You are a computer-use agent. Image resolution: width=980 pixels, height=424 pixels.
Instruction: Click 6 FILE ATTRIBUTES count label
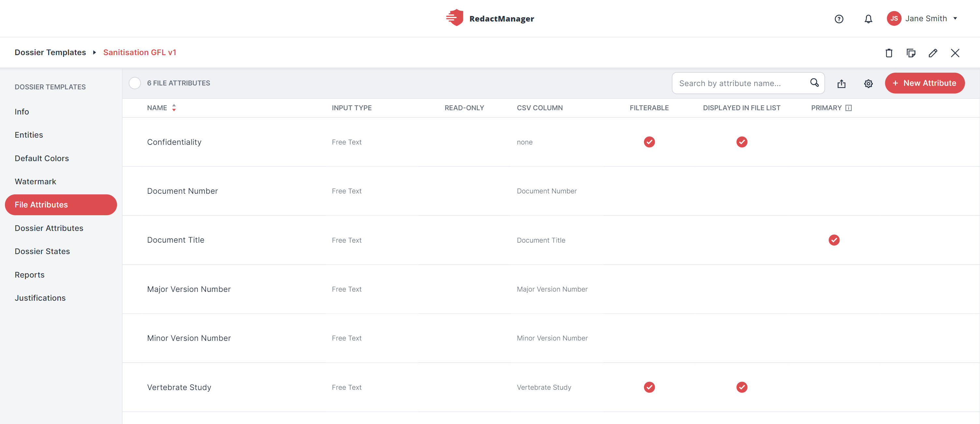[x=178, y=83]
